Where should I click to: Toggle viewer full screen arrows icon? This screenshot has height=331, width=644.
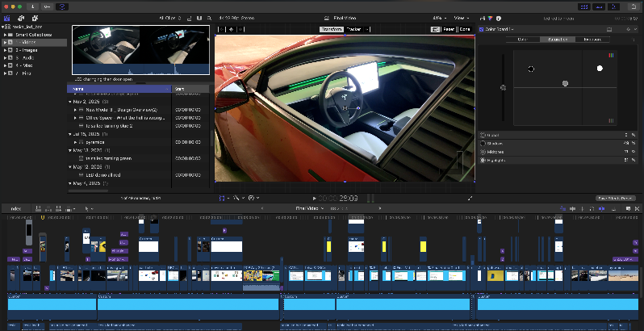click(470, 199)
